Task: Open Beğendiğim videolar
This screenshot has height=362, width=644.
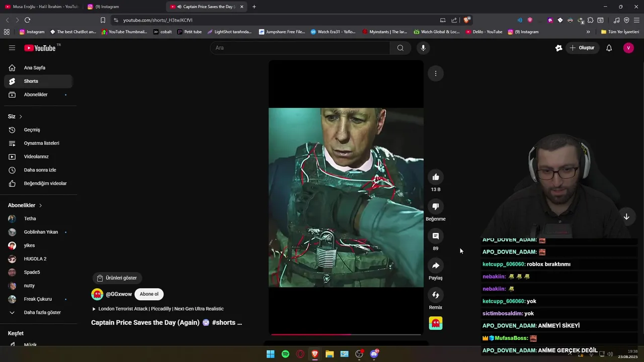Action: tap(38, 184)
